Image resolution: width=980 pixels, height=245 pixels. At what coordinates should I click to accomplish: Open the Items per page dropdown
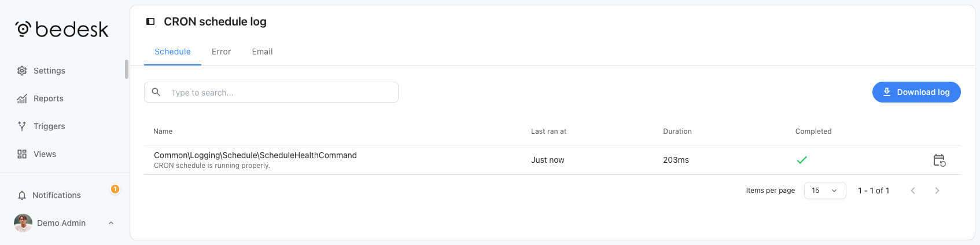coord(825,191)
